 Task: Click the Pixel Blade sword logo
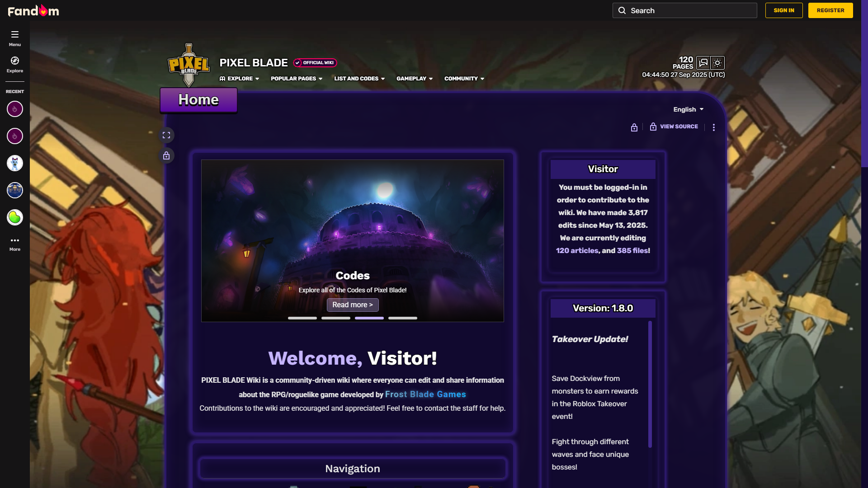click(x=189, y=66)
